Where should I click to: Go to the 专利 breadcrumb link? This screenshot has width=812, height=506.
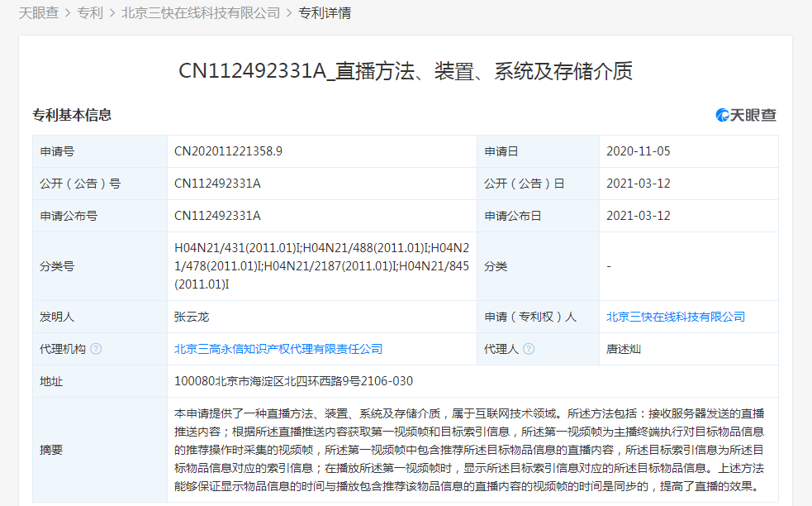[x=90, y=13]
